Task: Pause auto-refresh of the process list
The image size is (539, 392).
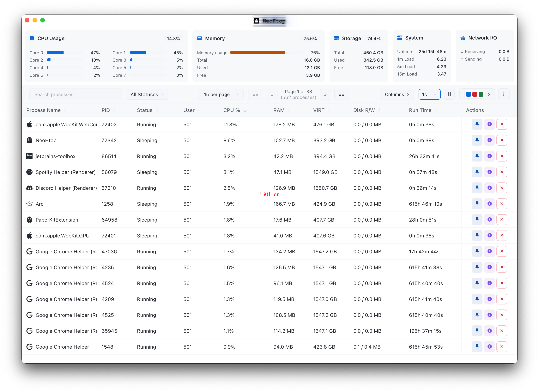Action: tap(449, 94)
